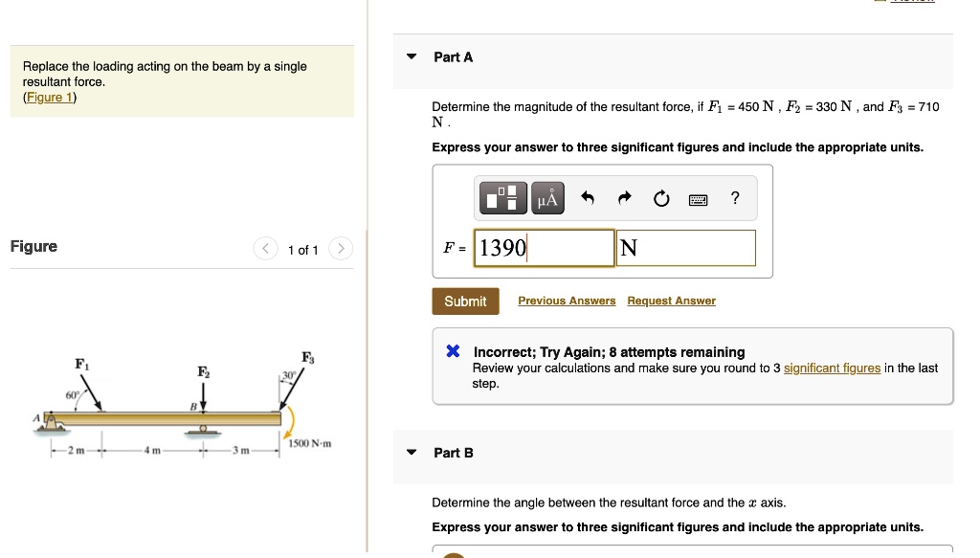Submit the answer for Part A
Screen dimensions: 980x558
point(465,301)
